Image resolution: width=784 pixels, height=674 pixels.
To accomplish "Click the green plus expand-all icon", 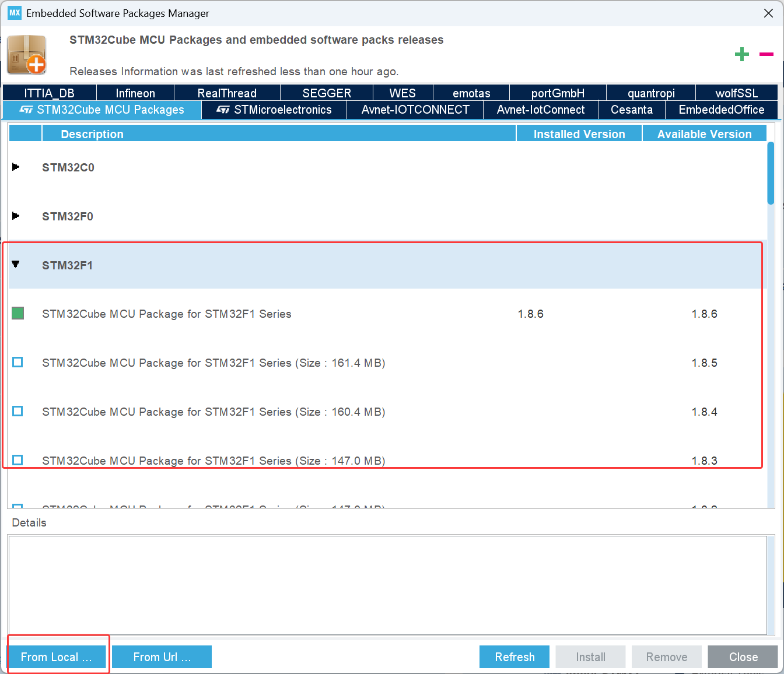I will point(741,54).
